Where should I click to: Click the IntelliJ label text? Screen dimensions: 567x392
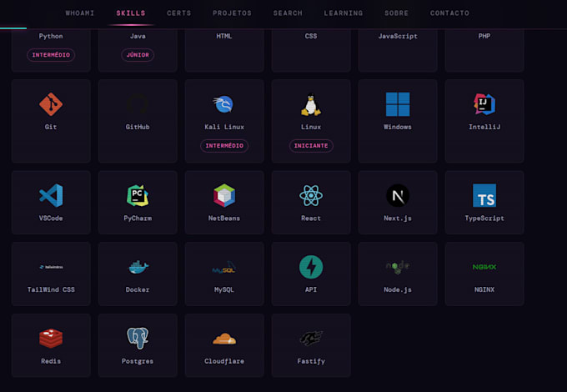click(x=484, y=127)
